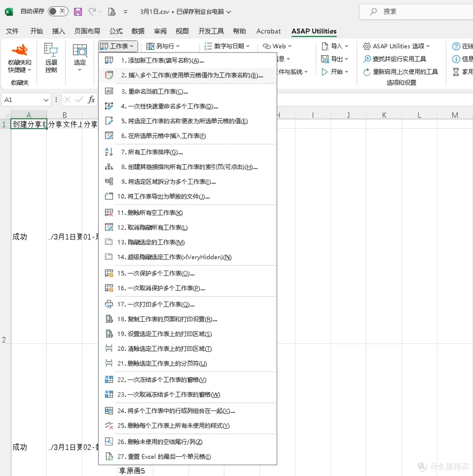473x476 pixels.
Task: Open the Quick Access Toolbar customize arrow
Action: tap(126, 12)
